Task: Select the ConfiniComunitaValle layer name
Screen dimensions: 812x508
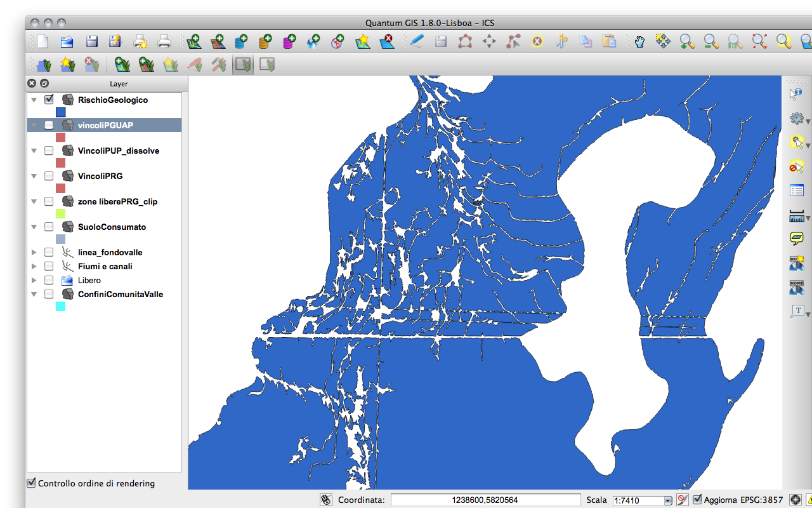Action: [121, 294]
